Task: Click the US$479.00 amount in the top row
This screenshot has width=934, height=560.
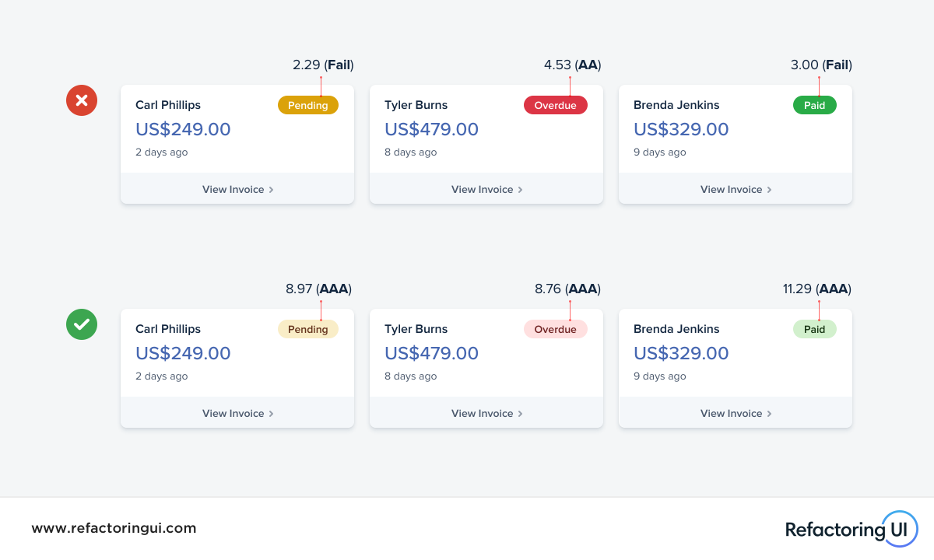Action: point(432,129)
